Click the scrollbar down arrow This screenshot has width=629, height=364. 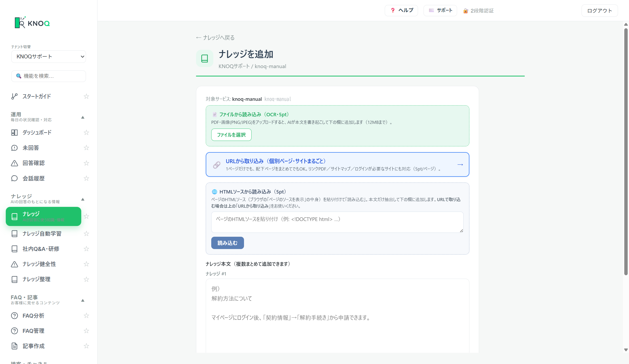(626, 350)
